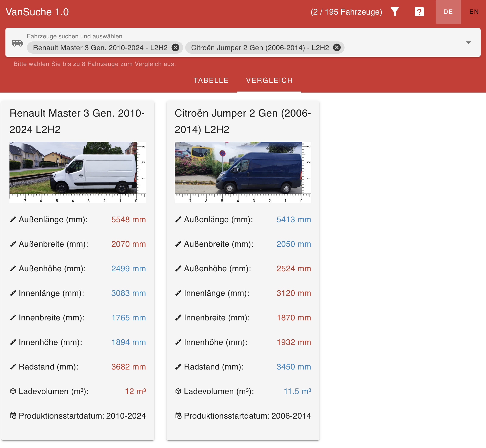The image size is (486, 448).
Task: Click the van icon in search field
Action: [18, 43]
